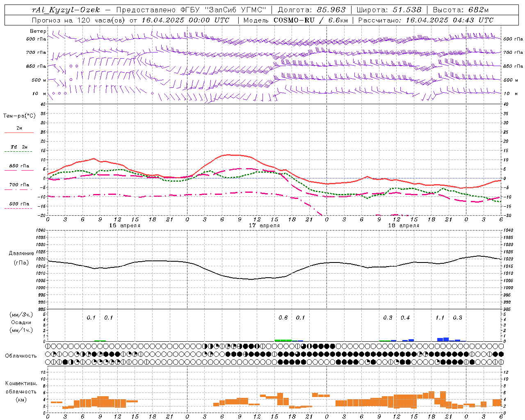Click the dashed 500 гПа temperature legend line
This screenshot has height=420, width=525.
pyautogui.click(x=18, y=209)
